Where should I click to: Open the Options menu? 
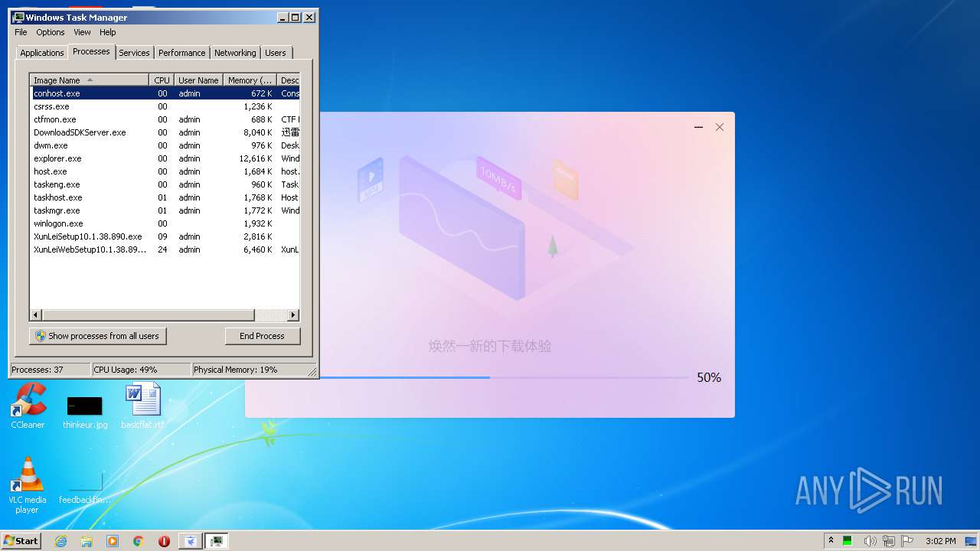[51, 32]
